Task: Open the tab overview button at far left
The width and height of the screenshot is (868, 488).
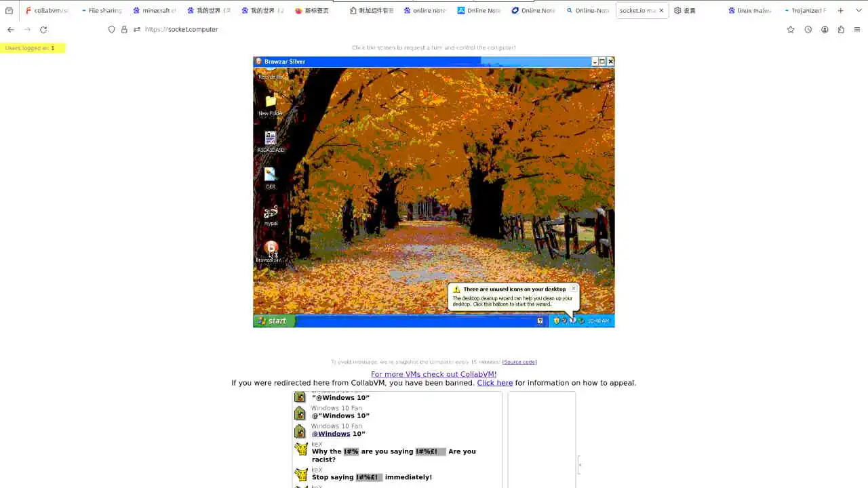Action: coord(9,11)
